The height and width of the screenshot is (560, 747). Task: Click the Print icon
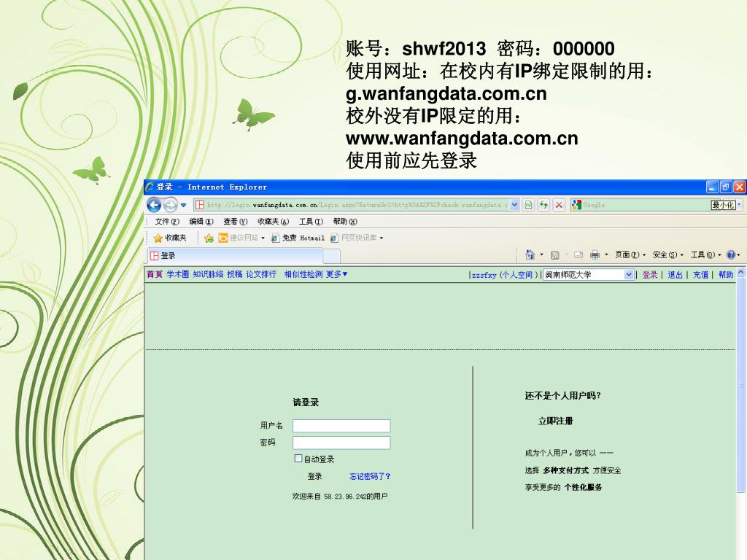pyautogui.click(x=595, y=255)
